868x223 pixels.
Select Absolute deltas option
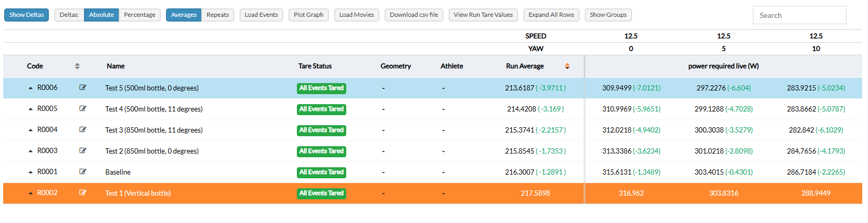tap(101, 15)
